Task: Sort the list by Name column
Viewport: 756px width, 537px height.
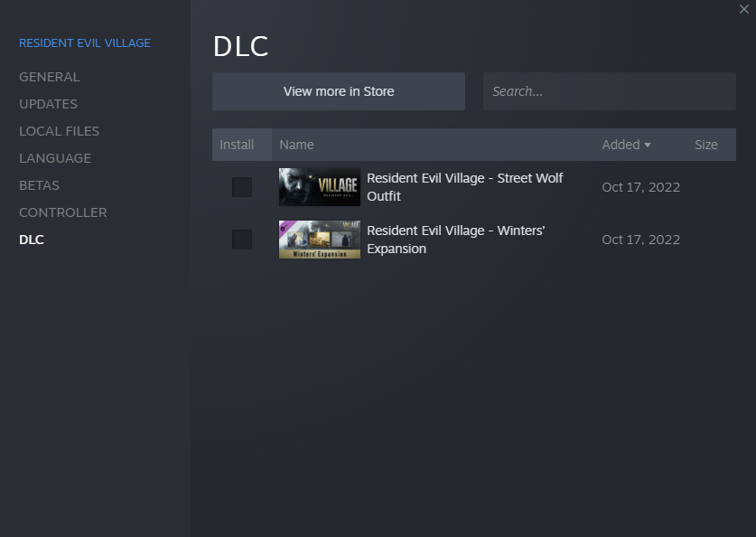Action: [x=297, y=145]
